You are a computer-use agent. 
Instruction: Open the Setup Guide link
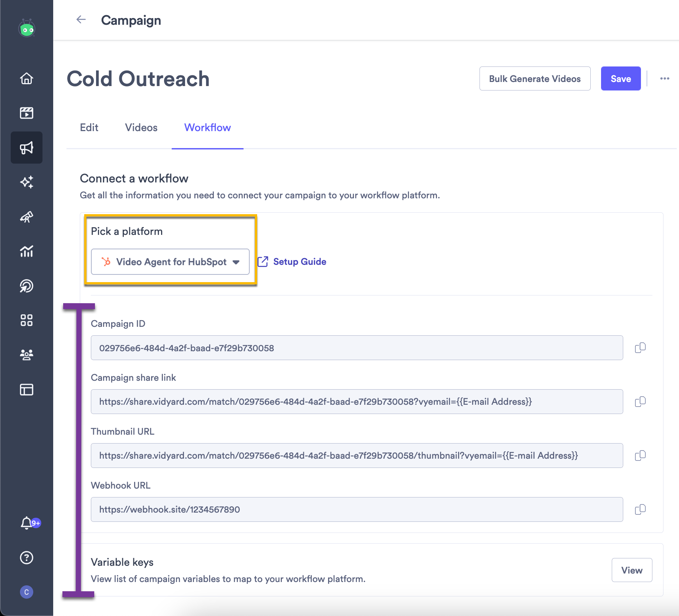[x=299, y=261]
